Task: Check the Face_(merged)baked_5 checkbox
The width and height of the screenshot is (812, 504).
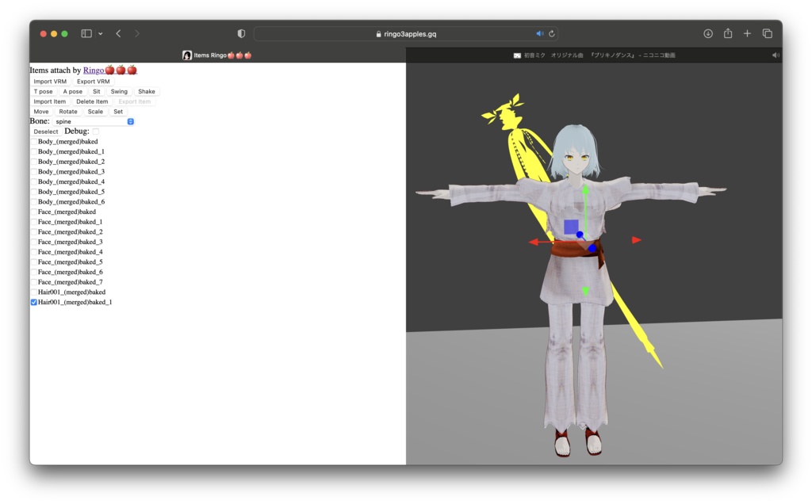Action: coord(34,262)
